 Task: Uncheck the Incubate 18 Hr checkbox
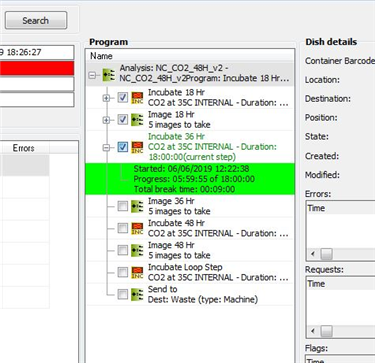pyautogui.click(x=123, y=98)
